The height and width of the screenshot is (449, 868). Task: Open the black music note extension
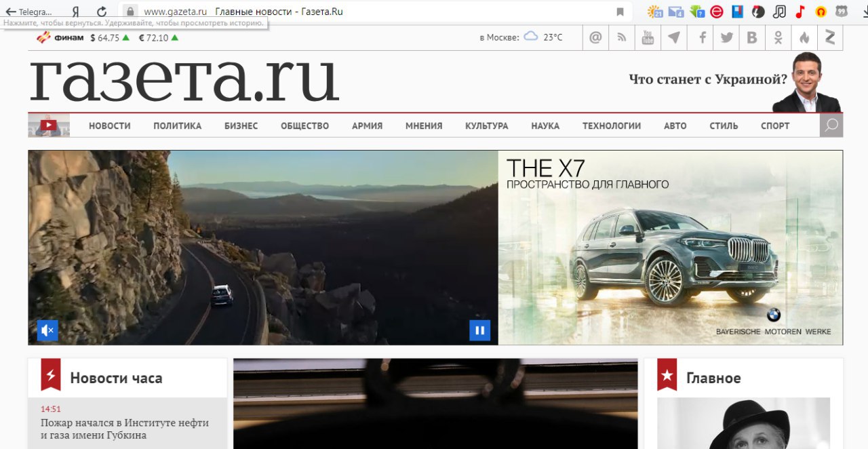(779, 12)
